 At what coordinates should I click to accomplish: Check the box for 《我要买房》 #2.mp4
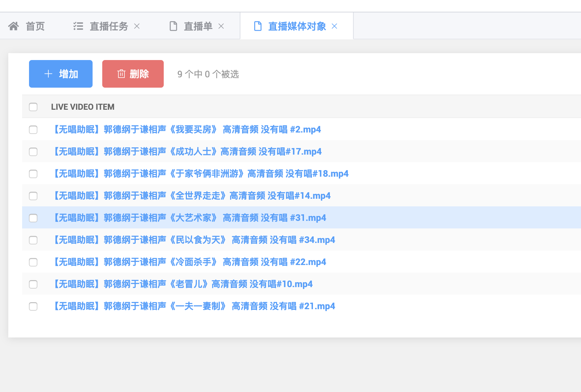click(x=33, y=130)
